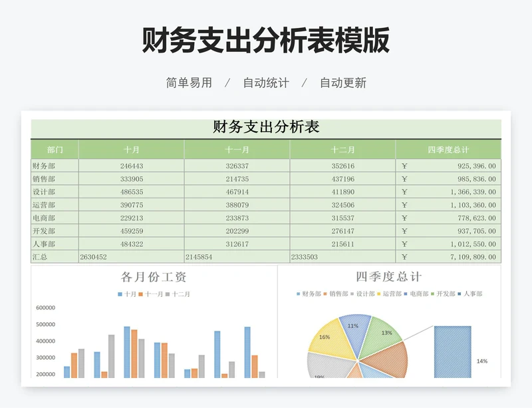The height and width of the screenshot is (408, 532).
Task: Click the 自动统计 subtitle text
Action: pyautogui.click(x=266, y=83)
